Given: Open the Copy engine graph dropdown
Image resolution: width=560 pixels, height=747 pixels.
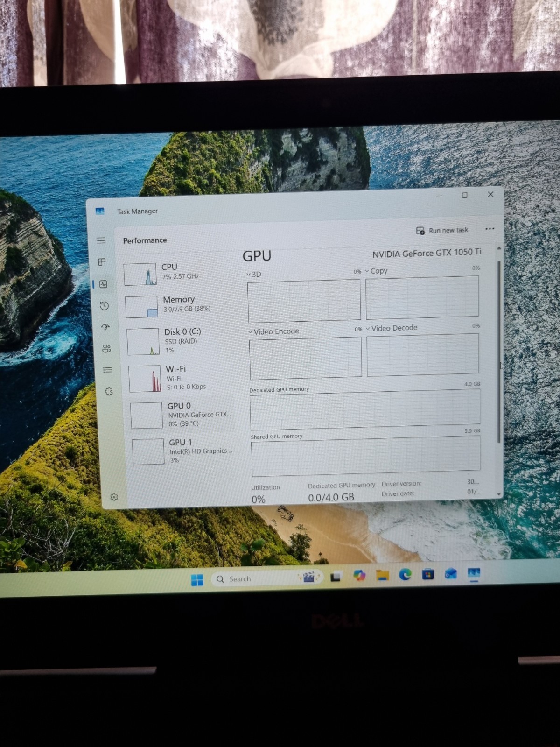Looking at the screenshot, I should click(376, 271).
